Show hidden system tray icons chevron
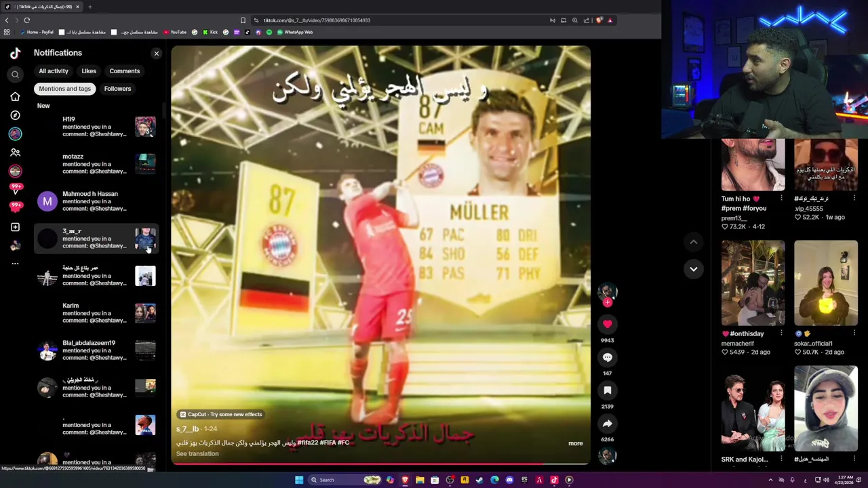 click(x=770, y=480)
